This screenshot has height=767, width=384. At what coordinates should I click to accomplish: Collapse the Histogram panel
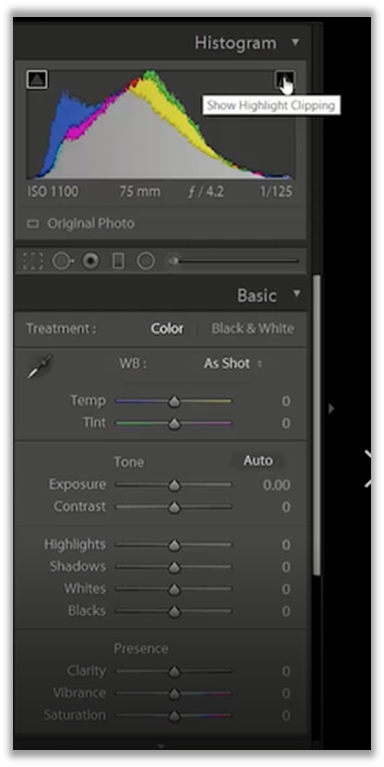pos(295,43)
